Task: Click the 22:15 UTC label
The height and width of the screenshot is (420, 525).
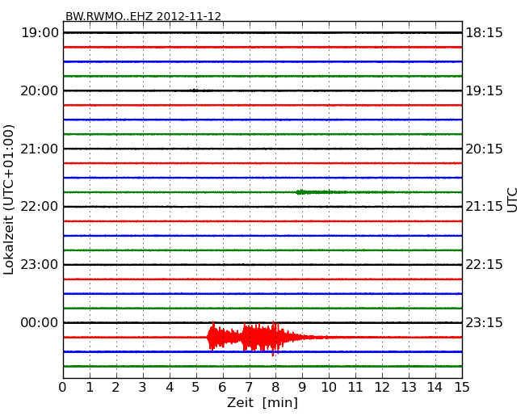Action: pyautogui.click(x=484, y=265)
